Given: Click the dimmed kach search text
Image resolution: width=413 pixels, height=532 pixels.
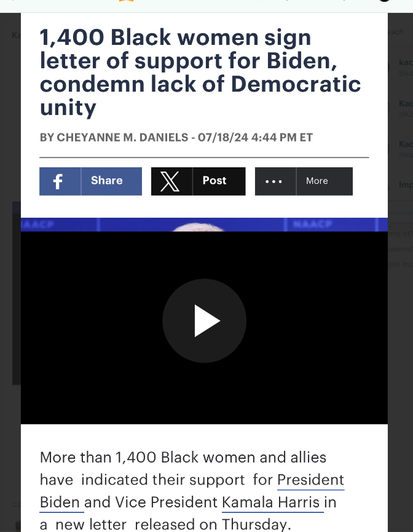Looking at the screenshot, I should (x=395, y=32).
